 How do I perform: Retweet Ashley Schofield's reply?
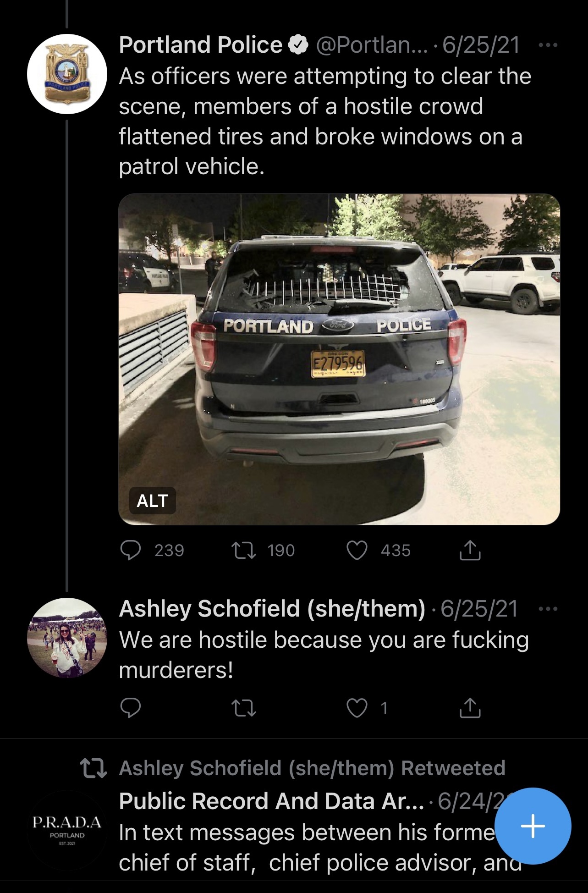(244, 708)
